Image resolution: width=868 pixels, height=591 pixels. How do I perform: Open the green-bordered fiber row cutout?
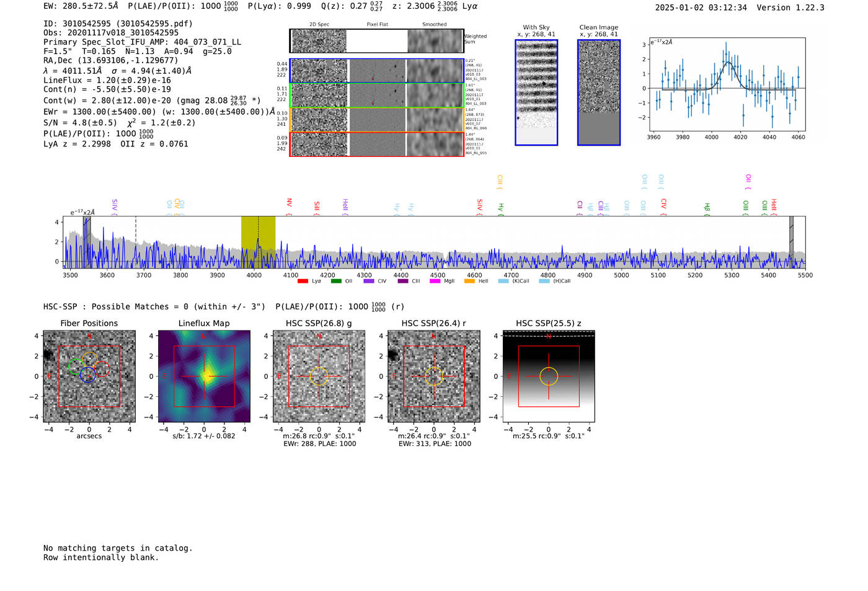pyautogui.click(x=376, y=96)
